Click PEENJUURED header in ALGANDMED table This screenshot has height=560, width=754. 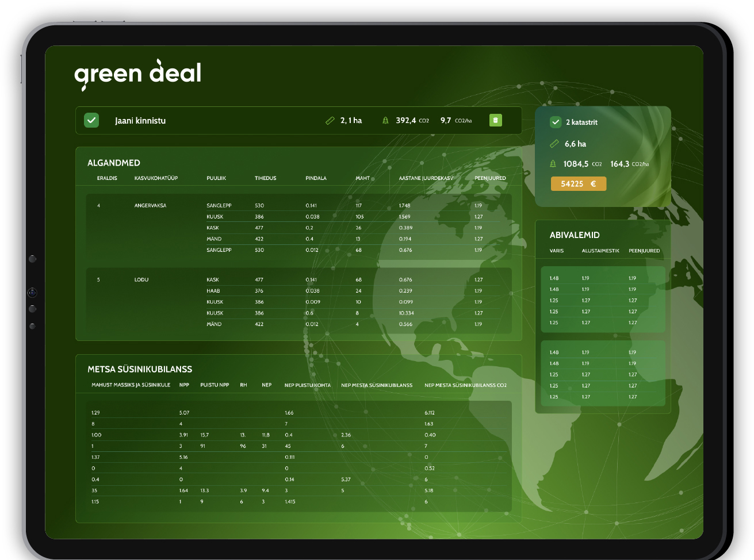coord(490,178)
